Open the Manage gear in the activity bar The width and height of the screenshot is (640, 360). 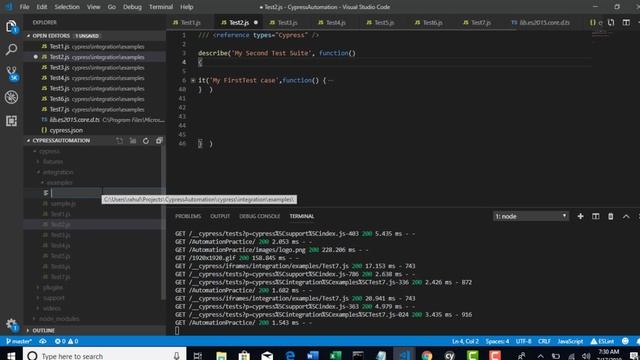11,325
